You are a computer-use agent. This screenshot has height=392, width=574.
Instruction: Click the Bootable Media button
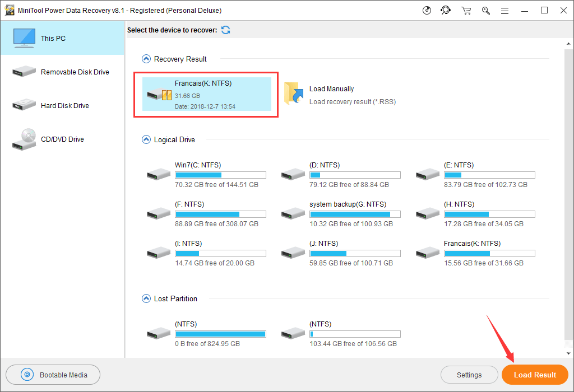[53, 375]
